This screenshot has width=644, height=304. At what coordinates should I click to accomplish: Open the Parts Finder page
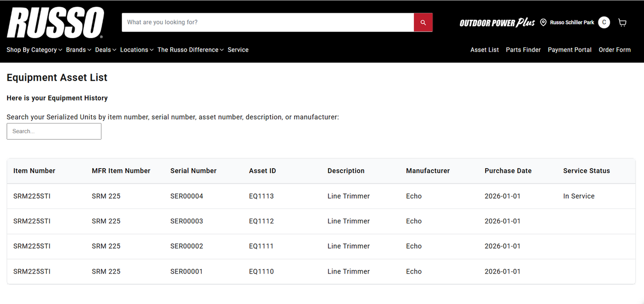pos(523,50)
